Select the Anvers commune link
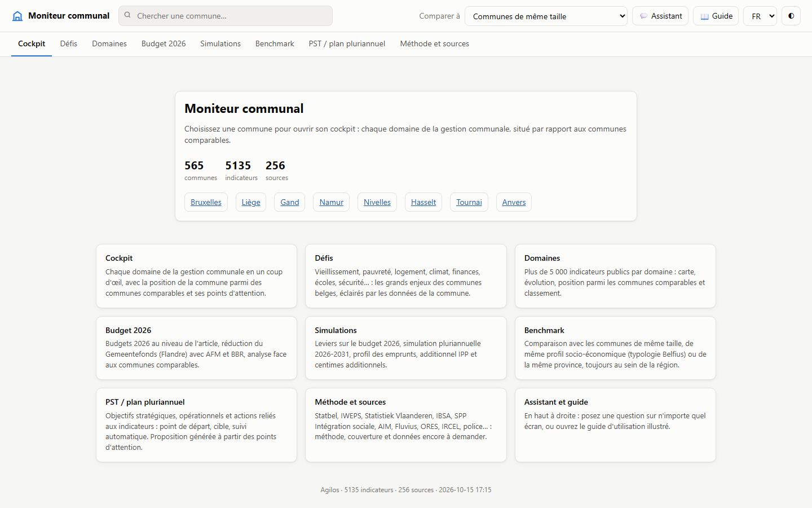 pyautogui.click(x=514, y=202)
